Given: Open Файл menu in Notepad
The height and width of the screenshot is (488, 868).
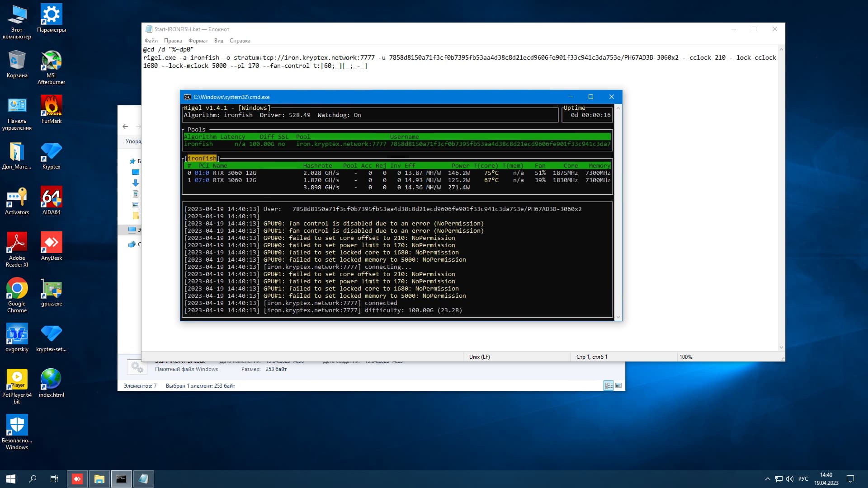Looking at the screenshot, I should point(151,41).
